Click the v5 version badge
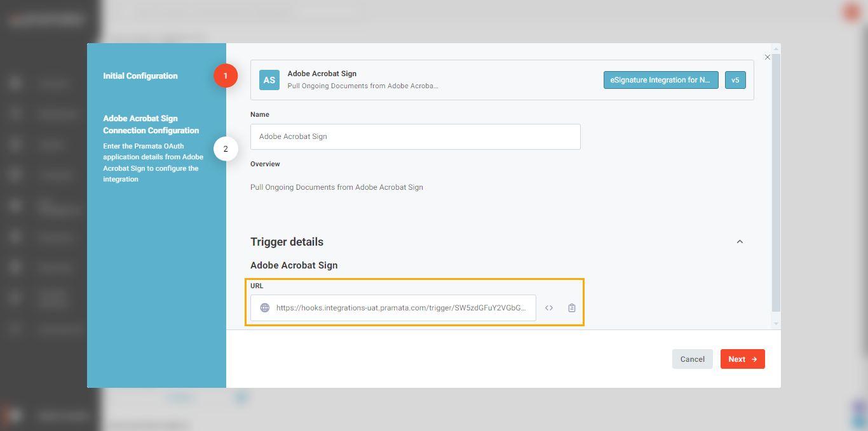 (735, 80)
